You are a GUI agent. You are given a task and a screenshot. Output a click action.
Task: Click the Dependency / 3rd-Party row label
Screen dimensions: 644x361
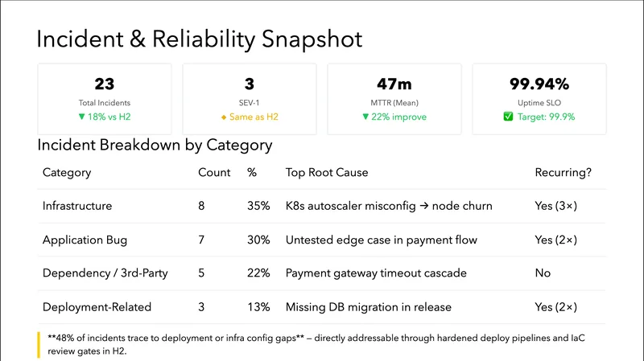coord(105,273)
